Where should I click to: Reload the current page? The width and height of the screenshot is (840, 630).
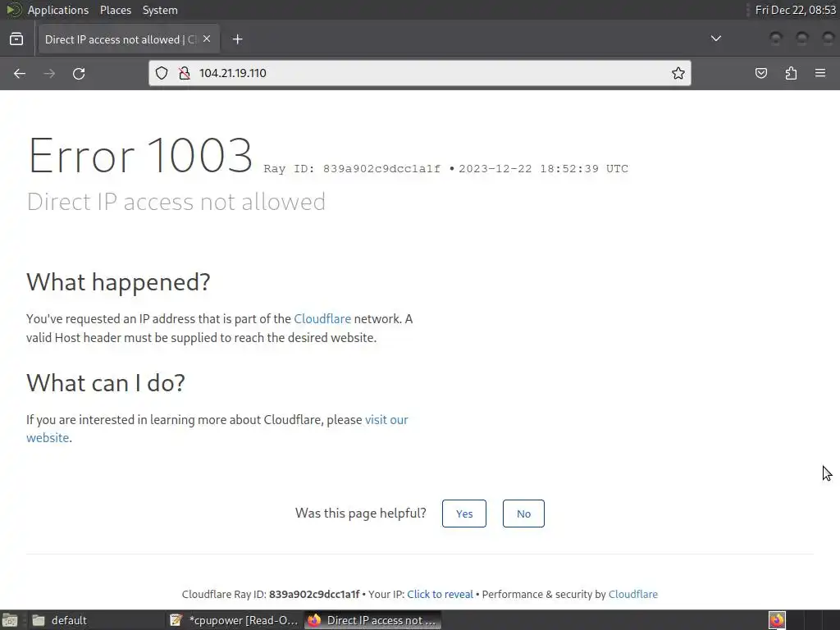pos(79,73)
